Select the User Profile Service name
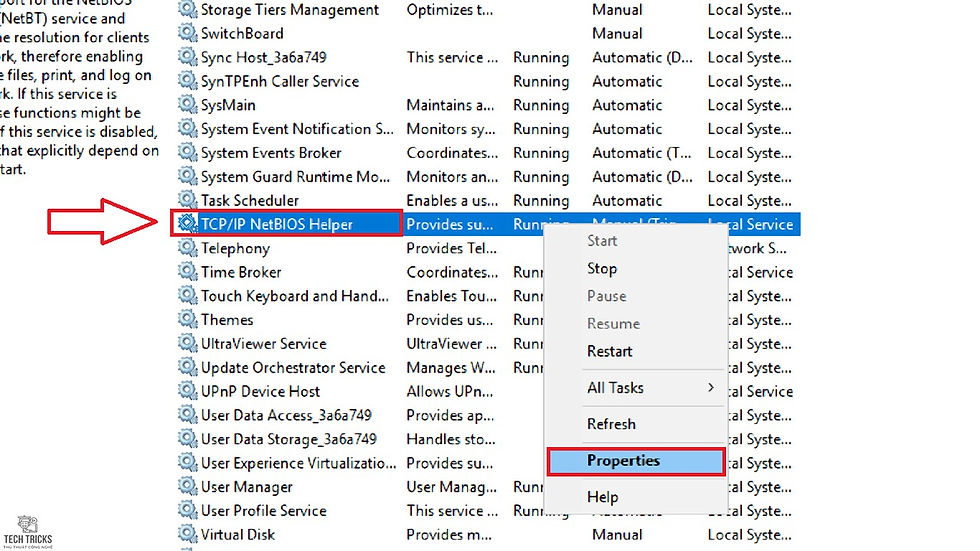This screenshot has width=980, height=551. pos(263,510)
